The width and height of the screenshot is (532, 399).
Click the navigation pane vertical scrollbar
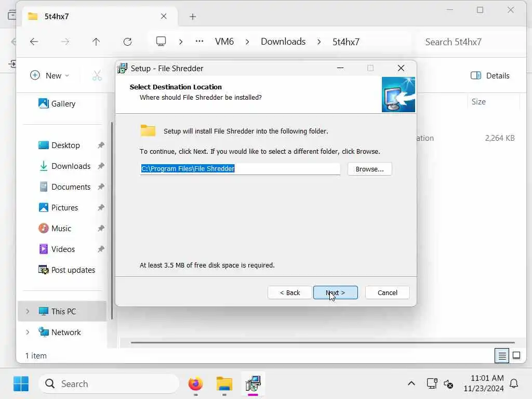(x=112, y=220)
